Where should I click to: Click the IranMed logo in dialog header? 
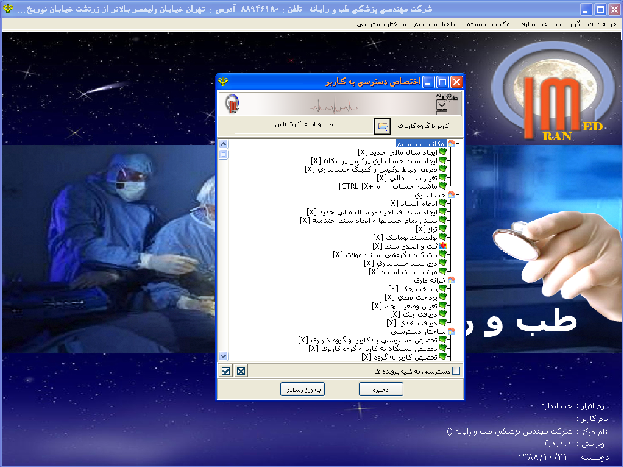[x=232, y=103]
